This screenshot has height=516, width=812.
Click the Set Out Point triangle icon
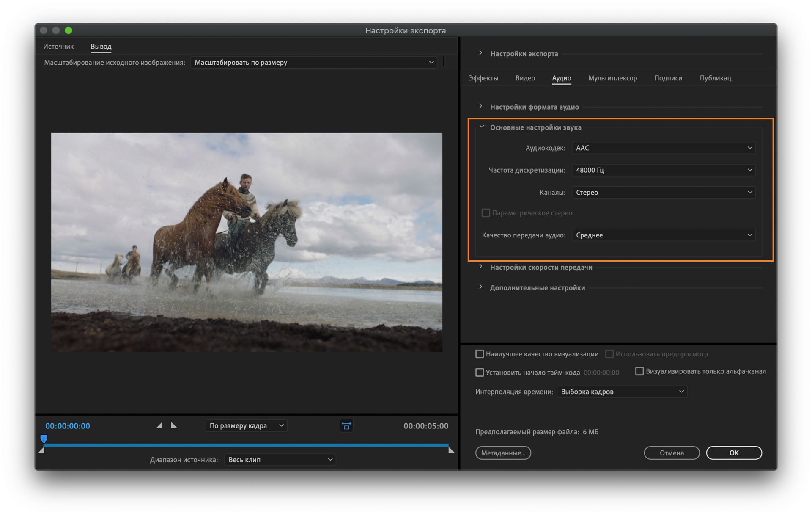(173, 425)
